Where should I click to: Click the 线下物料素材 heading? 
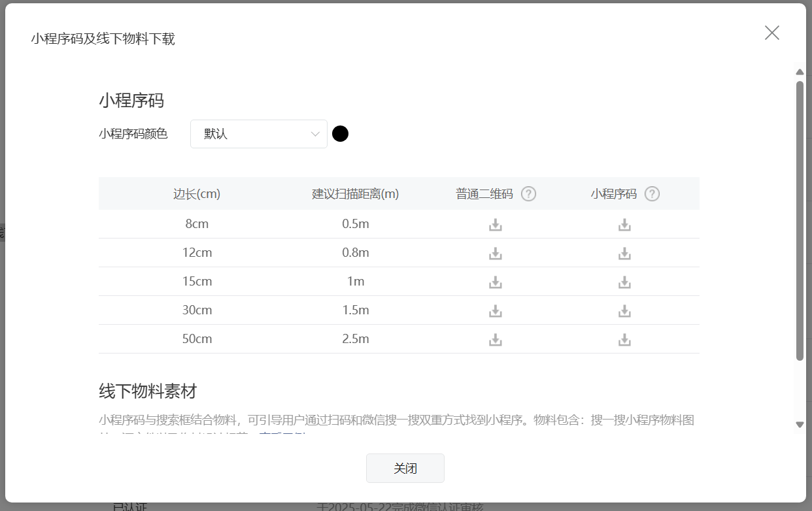[148, 391]
